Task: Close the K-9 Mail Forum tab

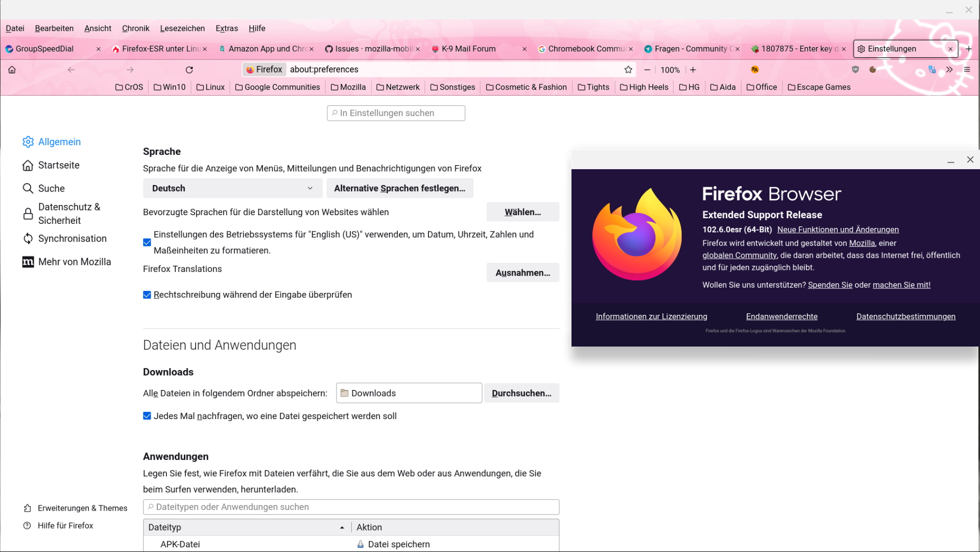Action: (524, 49)
